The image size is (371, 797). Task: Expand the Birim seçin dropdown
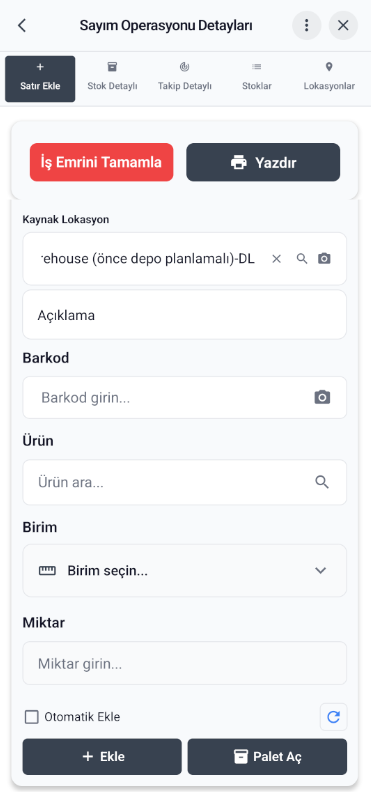point(184,570)
